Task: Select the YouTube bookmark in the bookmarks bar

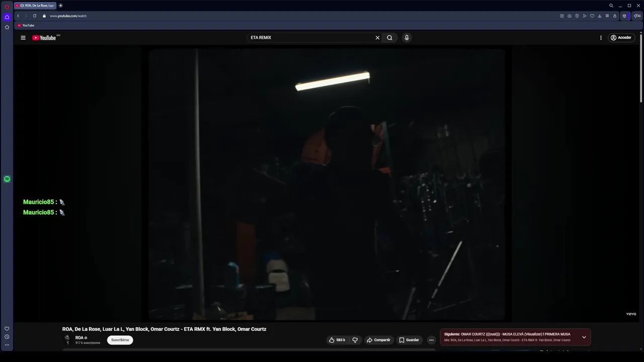Action: click(26, 25)
